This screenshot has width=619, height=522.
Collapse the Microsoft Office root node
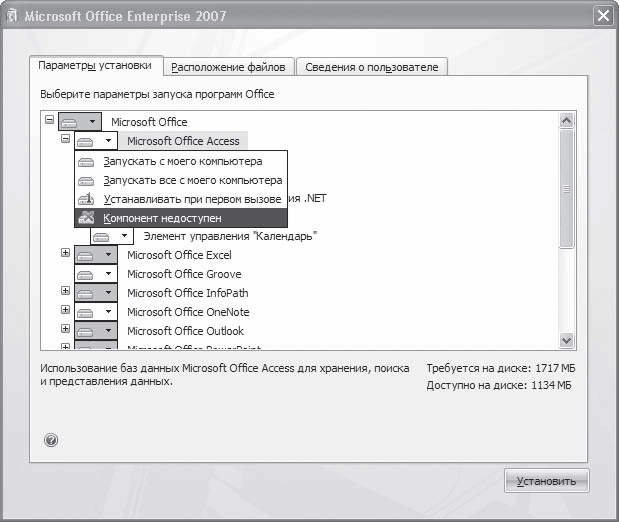(50, 121)
